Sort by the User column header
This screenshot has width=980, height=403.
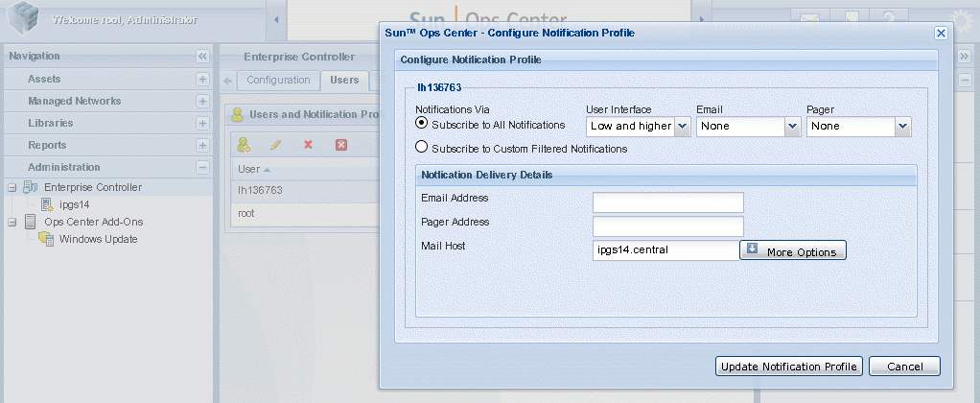(304, 169)
